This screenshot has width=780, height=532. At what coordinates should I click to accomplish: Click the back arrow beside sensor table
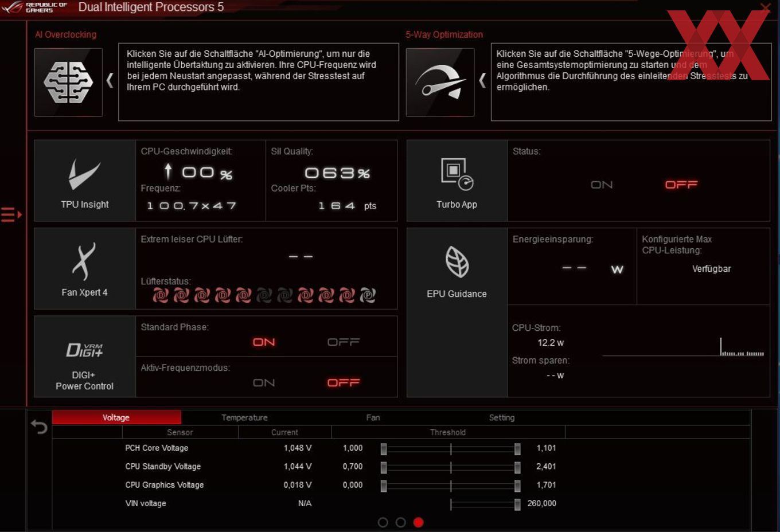(x=39, y=427)
